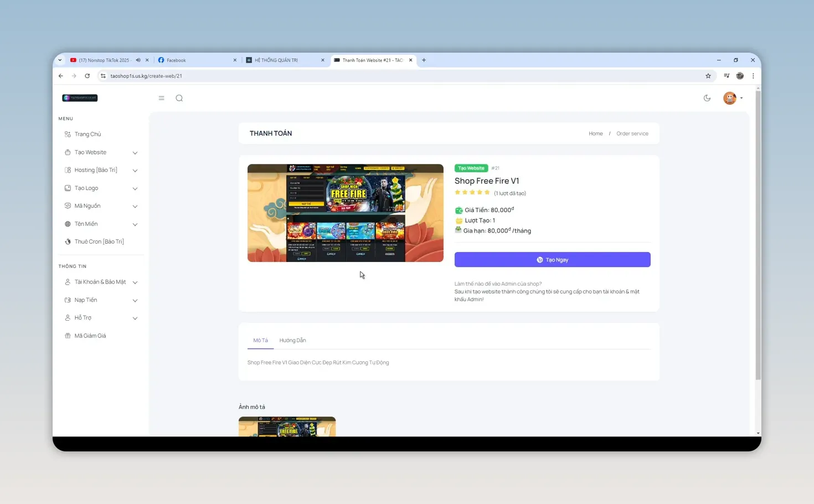Open Mã Giảm Giá sidebar link

[x=90, y=336]
